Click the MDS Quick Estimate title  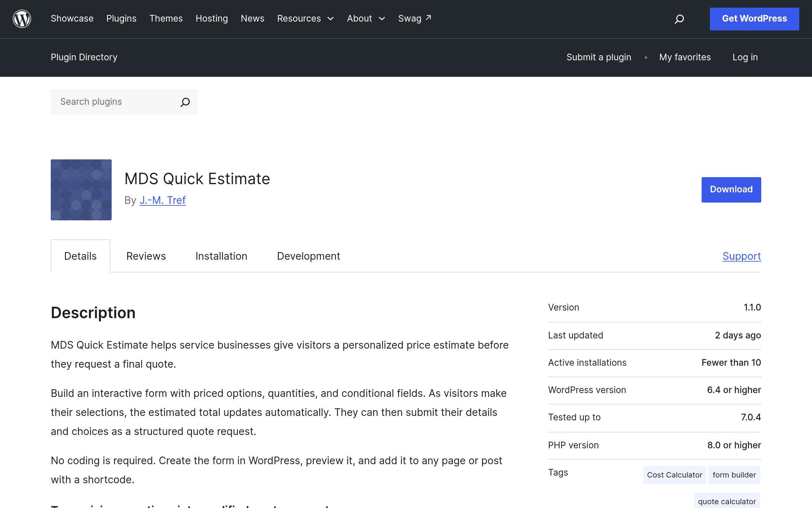(197, 179)
